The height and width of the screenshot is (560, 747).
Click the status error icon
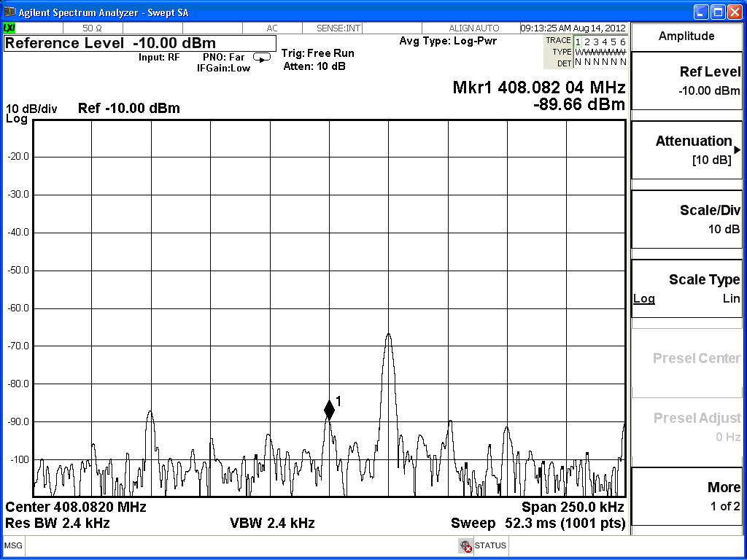point(466,545)
